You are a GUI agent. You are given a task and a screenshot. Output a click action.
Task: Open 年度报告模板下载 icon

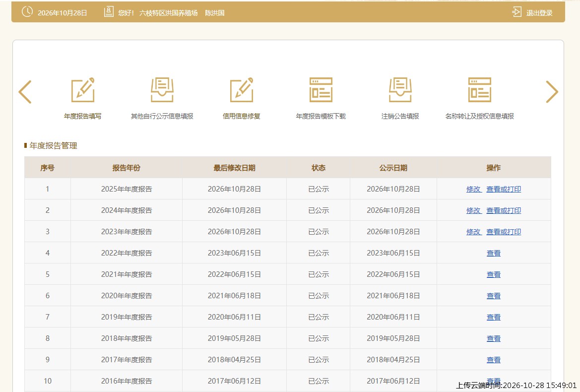321,90
